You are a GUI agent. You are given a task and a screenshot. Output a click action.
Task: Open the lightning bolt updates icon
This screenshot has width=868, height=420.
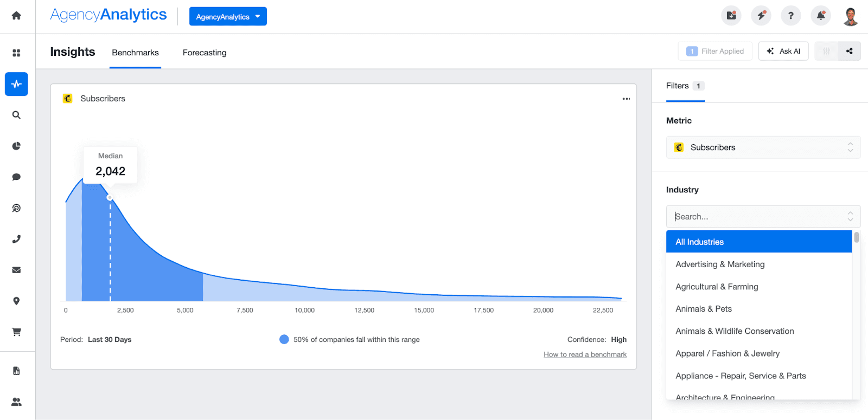[761, 16]
